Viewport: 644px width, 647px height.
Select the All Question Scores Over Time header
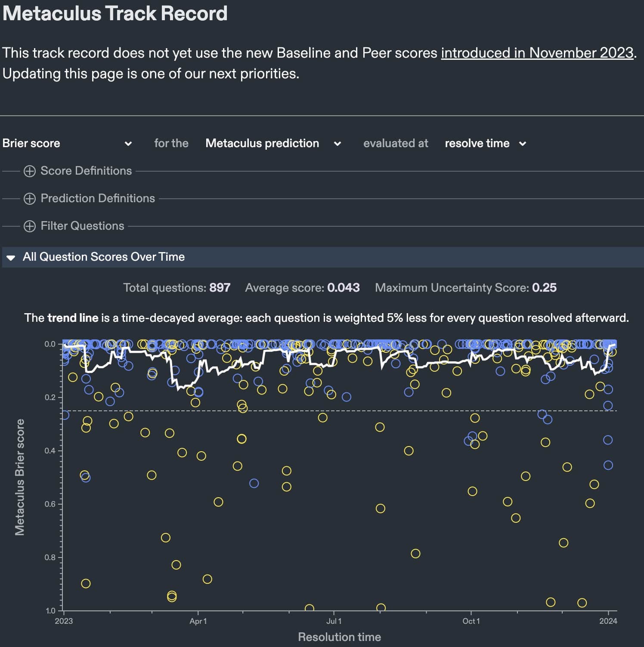103,257
